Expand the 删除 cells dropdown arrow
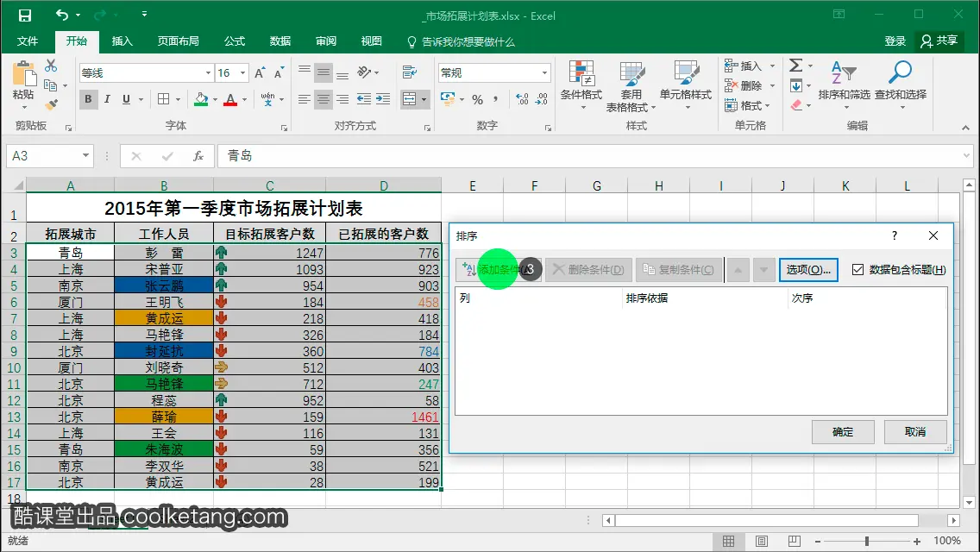The image size is (980, 552). [772, 85]
